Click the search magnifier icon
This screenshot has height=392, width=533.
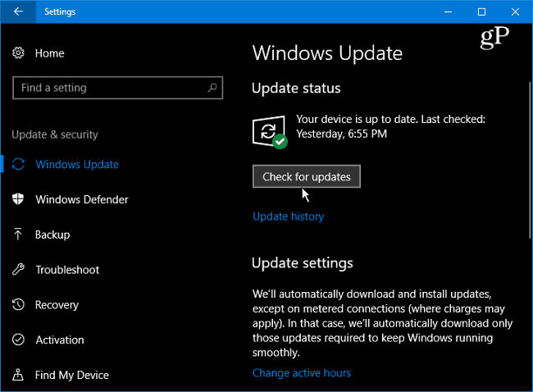coord(212,88)
